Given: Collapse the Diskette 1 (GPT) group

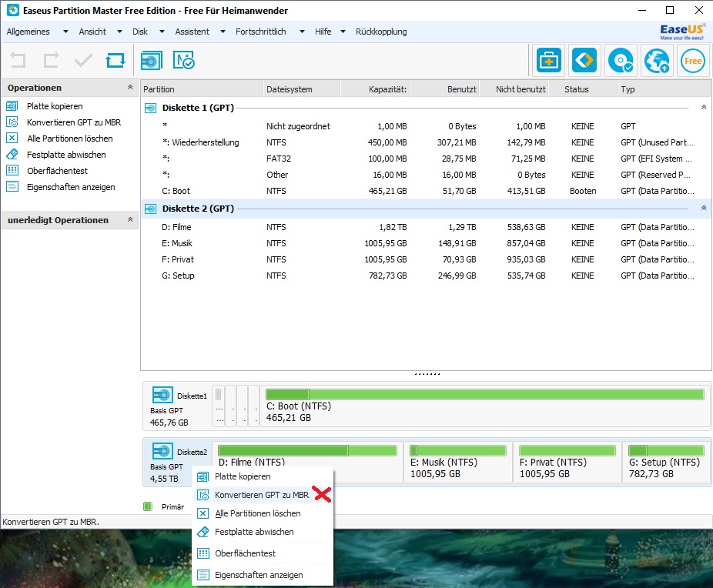Looking at the screenshot, I should [x=704, y=107].
